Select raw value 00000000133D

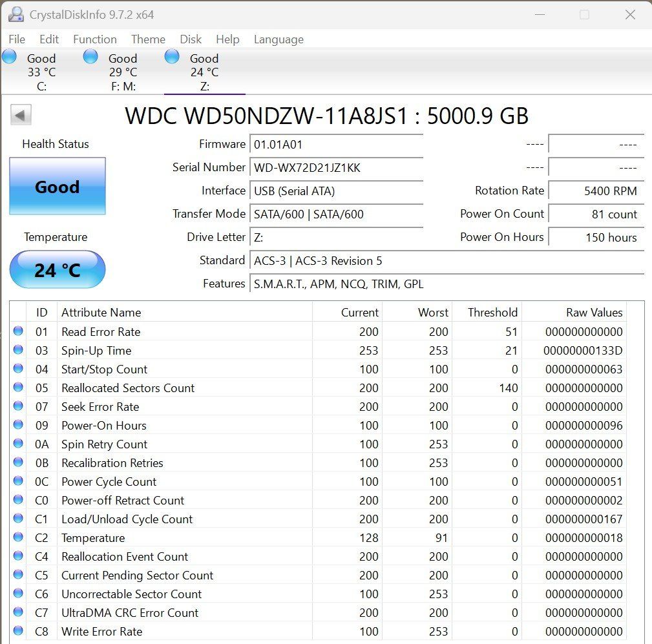(x=583, y=351)
